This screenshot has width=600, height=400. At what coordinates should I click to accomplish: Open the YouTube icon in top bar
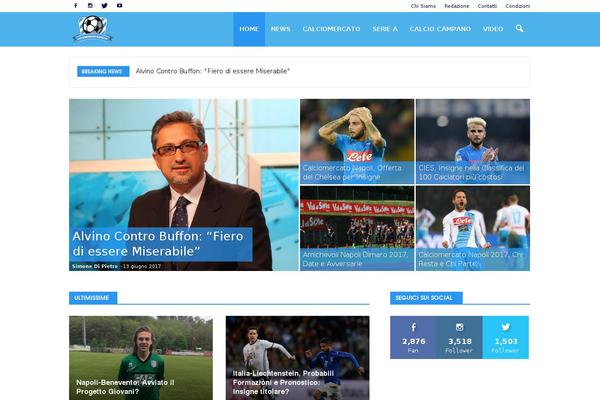pyautogui.click(x=119, y=5)
